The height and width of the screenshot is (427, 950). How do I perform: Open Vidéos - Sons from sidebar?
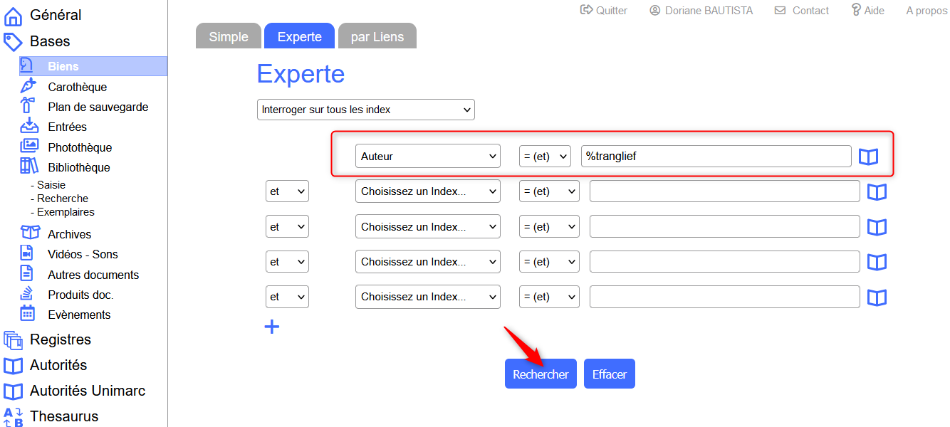(92, 254)
